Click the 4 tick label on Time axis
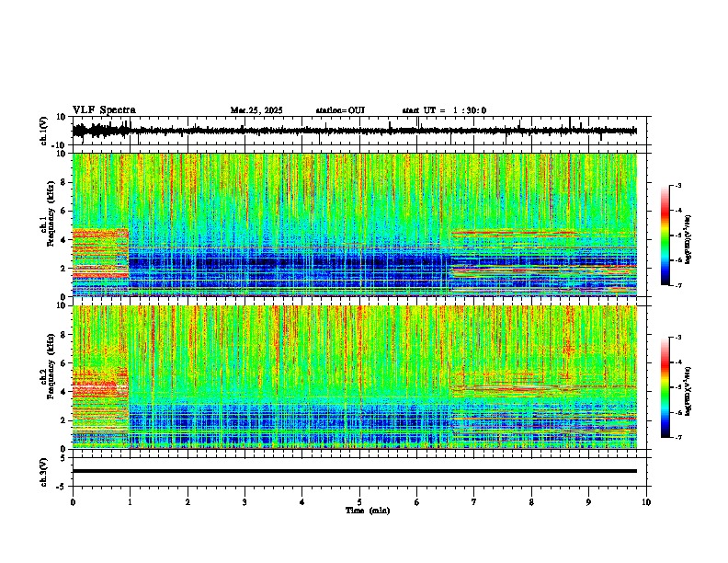This screenshot has width=728, height=563. (x=302, y=502)
